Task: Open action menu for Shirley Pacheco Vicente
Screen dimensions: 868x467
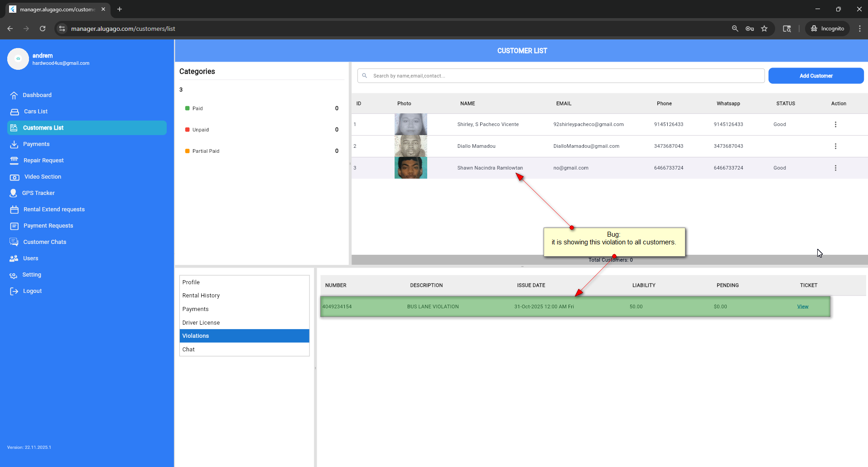Action: [835, 124]
